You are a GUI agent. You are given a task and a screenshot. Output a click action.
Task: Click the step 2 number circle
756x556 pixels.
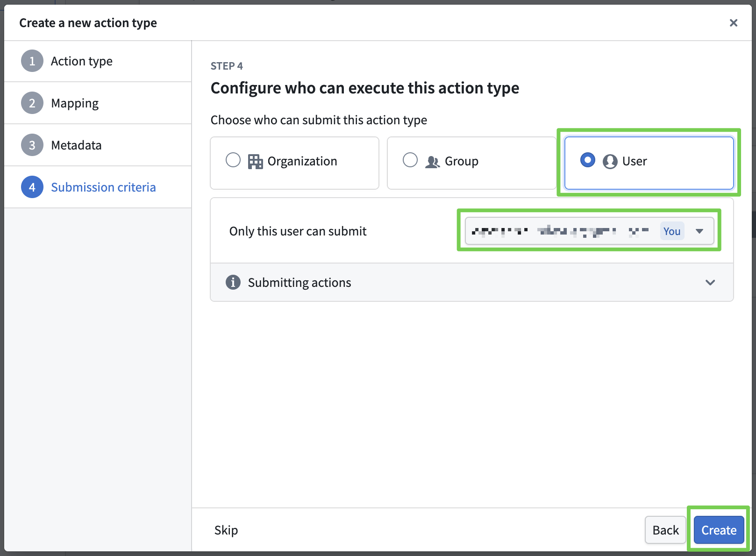tap(32, 103)
